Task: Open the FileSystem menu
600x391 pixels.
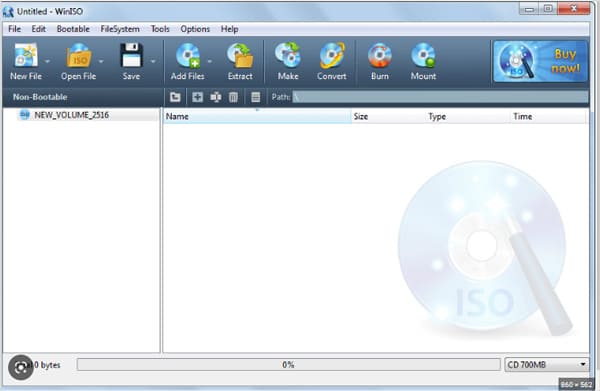Action: click(x=120, y=29)
